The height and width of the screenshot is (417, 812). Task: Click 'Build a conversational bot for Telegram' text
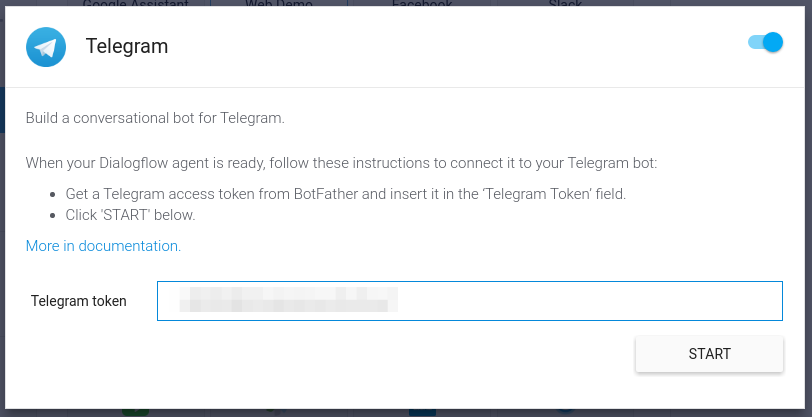click(x=156, y=118)
